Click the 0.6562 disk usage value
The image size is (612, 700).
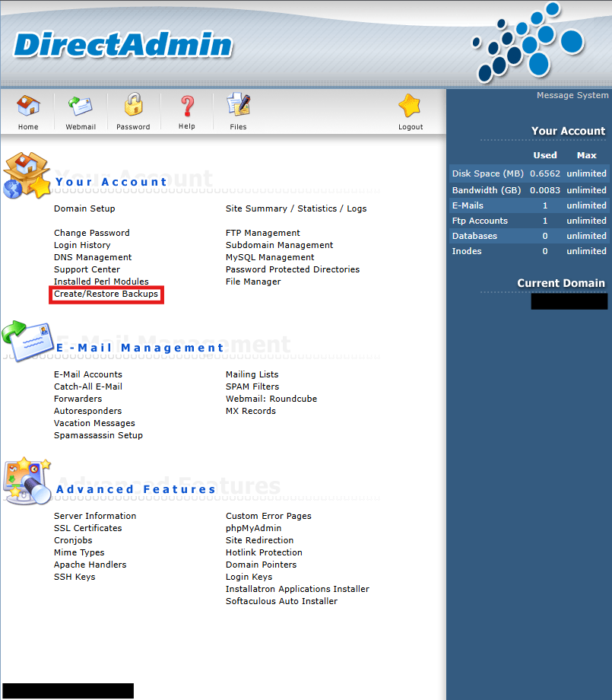(x=544, y=173)
